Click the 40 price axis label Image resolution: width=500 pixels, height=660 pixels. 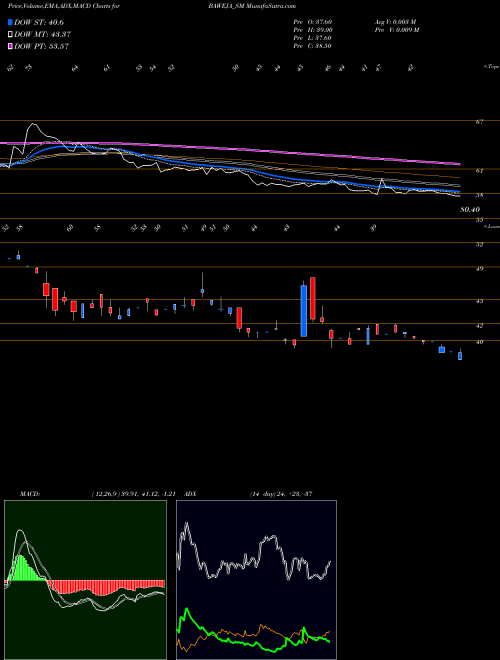coord(479,342)
